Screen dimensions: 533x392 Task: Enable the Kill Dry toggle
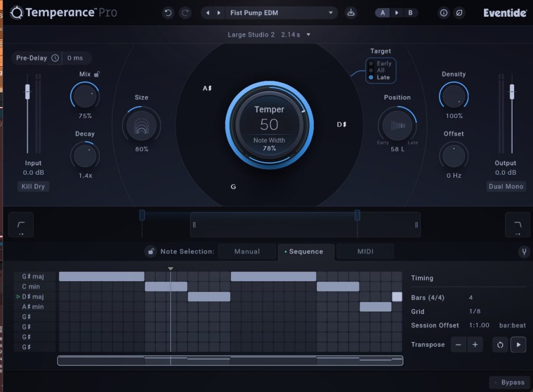pos(33,186)
